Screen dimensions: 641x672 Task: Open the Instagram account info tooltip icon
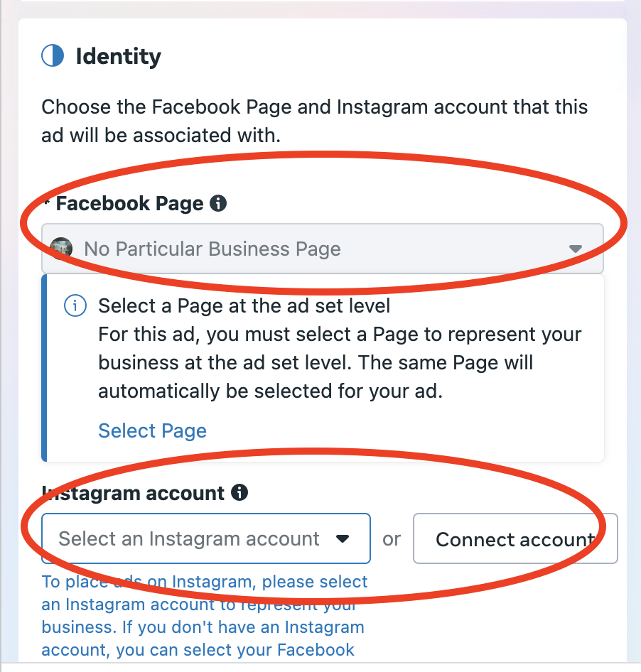240,493
